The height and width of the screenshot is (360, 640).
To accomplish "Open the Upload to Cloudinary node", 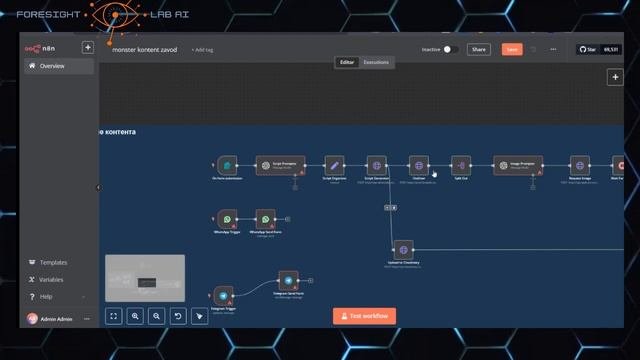I will pyautogui.click(x=403, y=250).
